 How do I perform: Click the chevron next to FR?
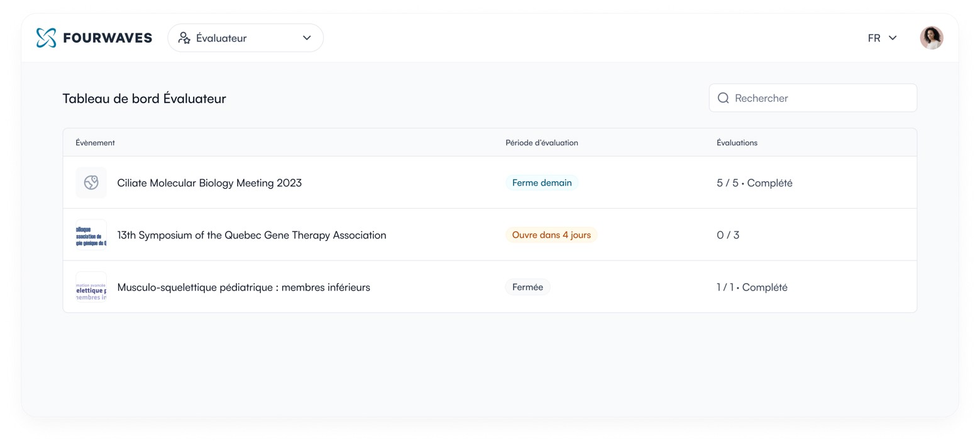[893, 38]
